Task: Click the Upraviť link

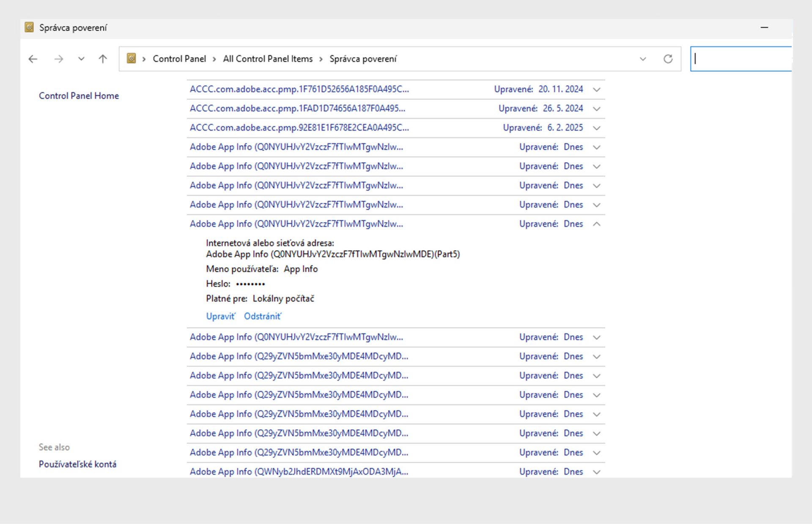Action: pyautogui.click(x=220, y=317)
